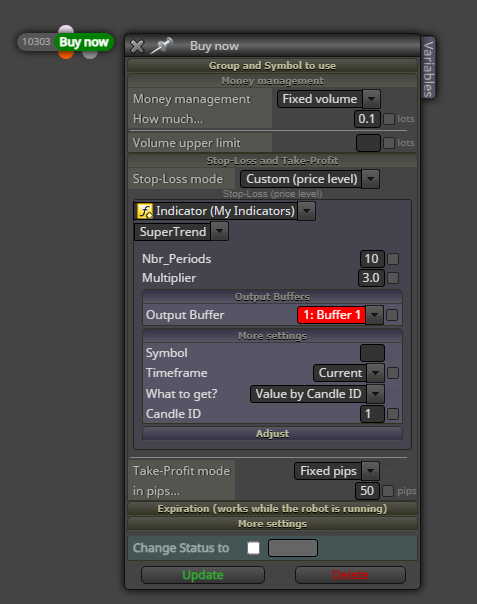
Task: Click the Change Status to value field
Action: (x=293, y=548)
